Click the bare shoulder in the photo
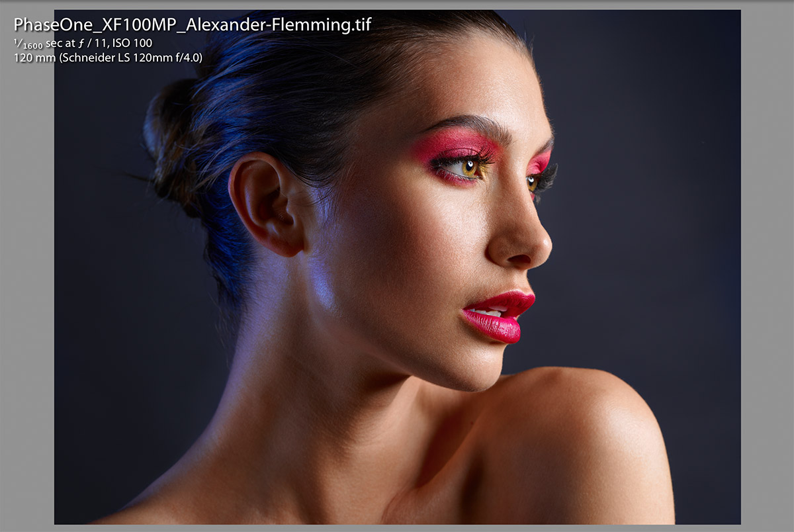The width and height of the screenshot is (794, 532). (x=582, y=423)
